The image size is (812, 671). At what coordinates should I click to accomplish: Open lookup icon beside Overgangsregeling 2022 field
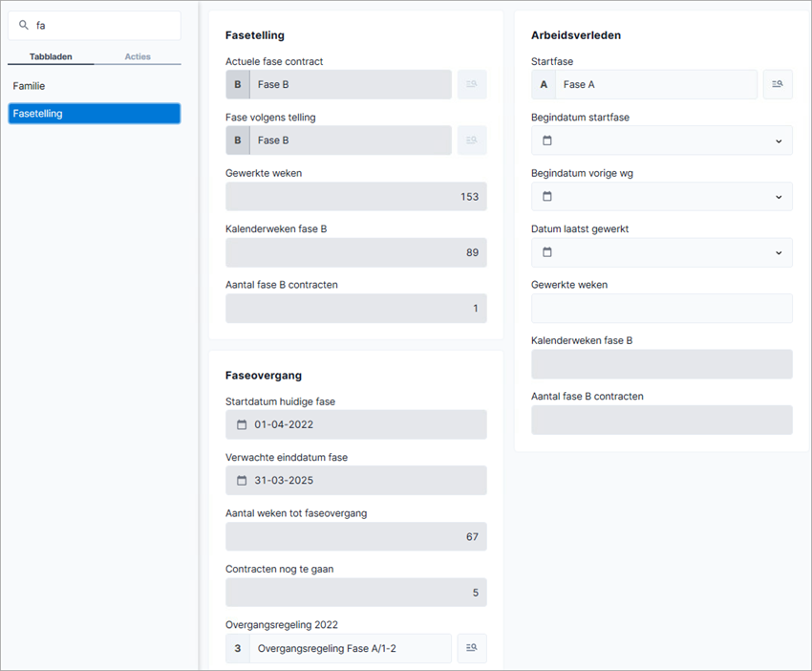471,648
